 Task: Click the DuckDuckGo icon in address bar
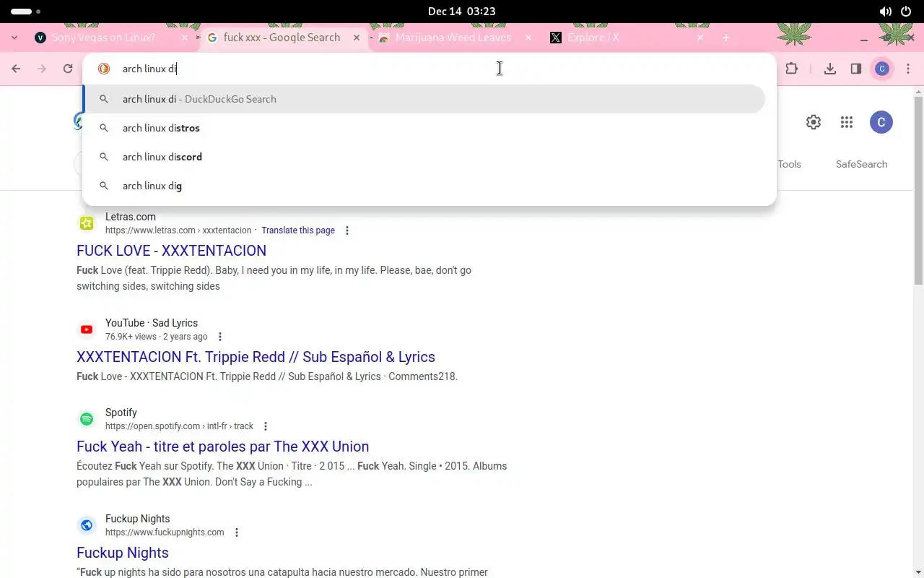104,69
